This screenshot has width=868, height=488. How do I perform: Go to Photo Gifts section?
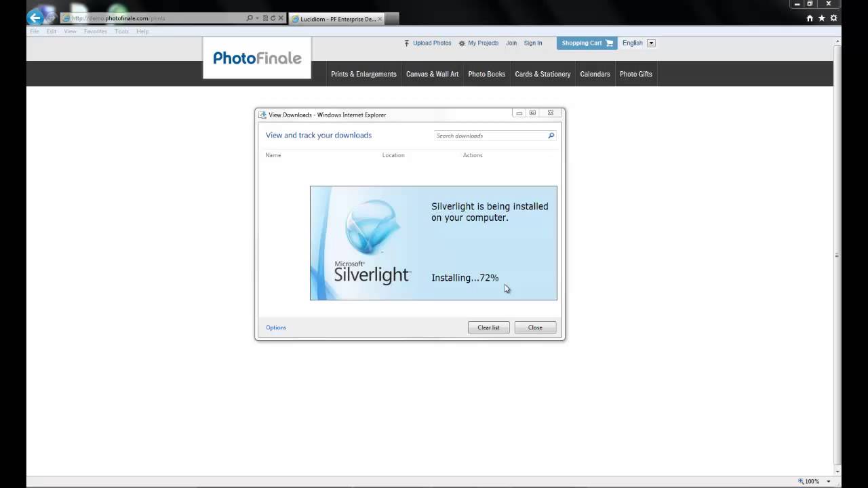point(635,74)
